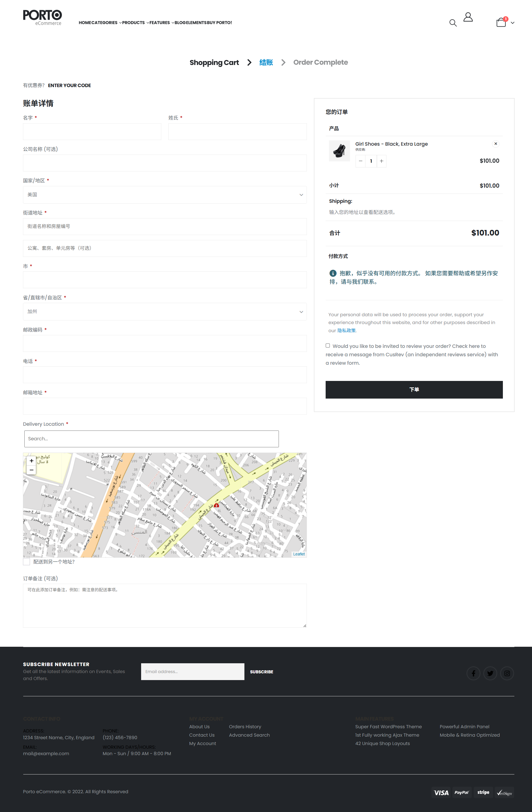This screenshot has height=812, width=532.
Task: Expand the cart dropdown arrow in header
Action: [512, 23]
